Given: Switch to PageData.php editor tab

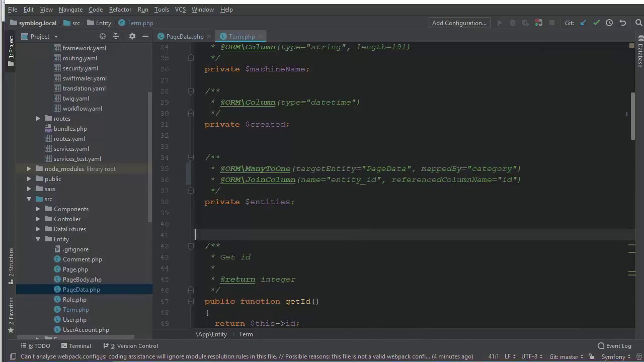Looking at the screenshot, I should point(185,36).
